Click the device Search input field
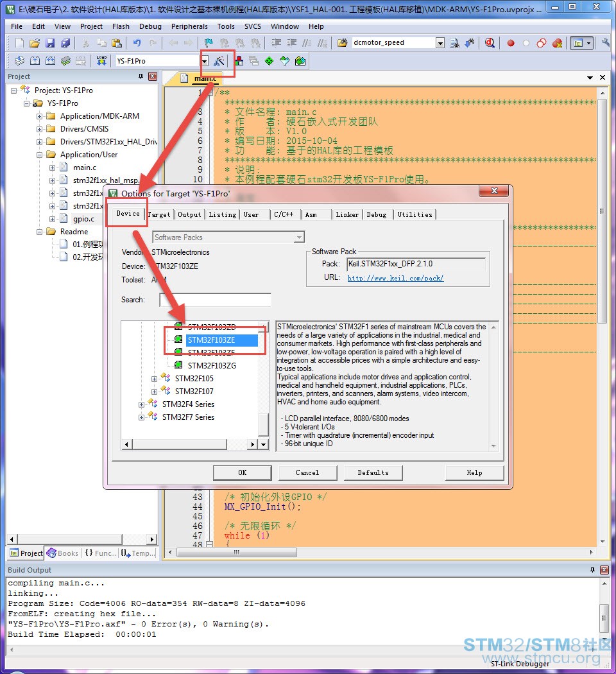The height and width of the screenshot is (674, 616). [215, 300]
